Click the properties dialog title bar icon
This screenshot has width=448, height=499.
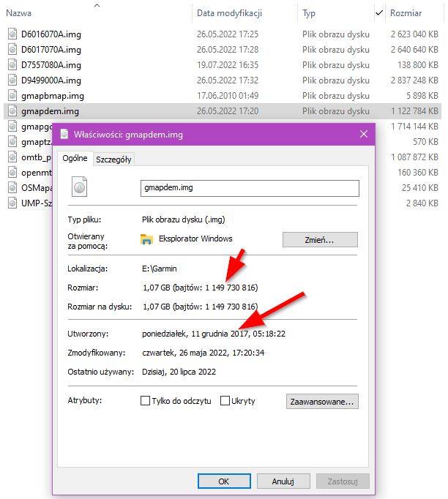(x=64, y=135)
